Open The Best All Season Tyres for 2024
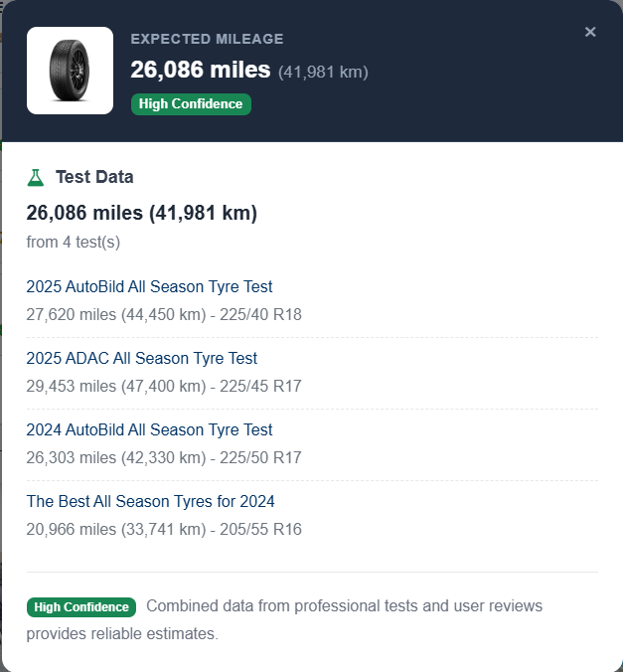Screen dimensions: 623x672 151,501
